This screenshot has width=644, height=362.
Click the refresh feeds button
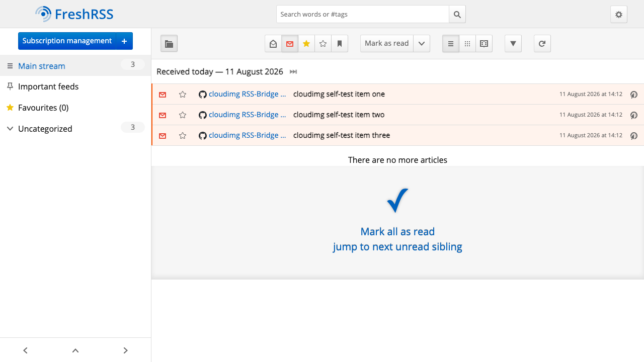click(542, 44)
